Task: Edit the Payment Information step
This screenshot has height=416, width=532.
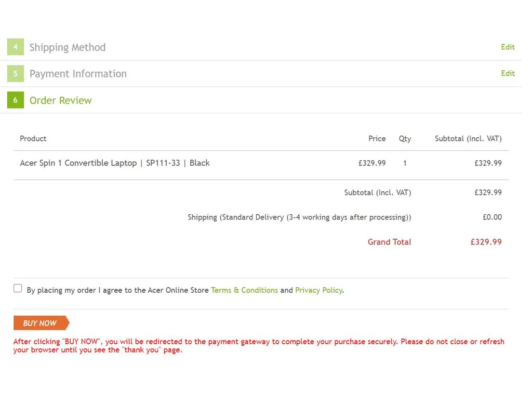Action: click(x=508, y=73)
